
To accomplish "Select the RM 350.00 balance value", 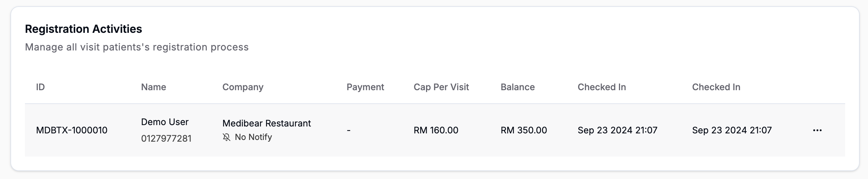I will 524,130.
